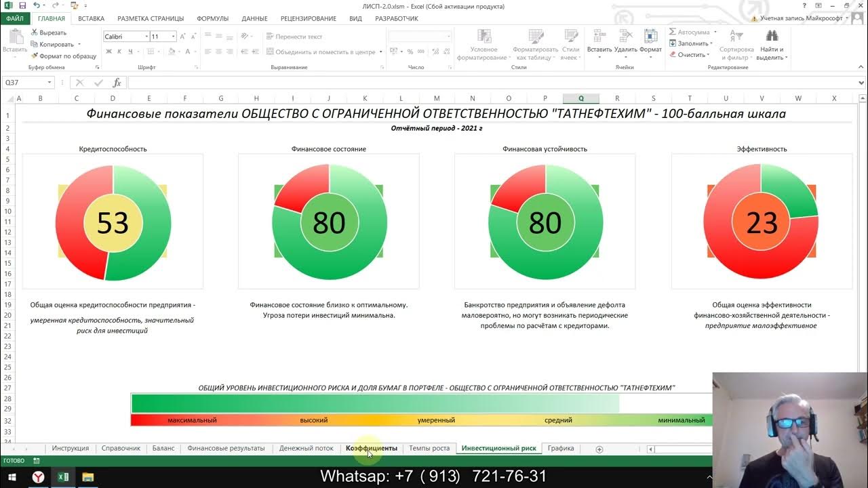Open Очистить clear dropdown
This screenshot has width=868, height=488.
point(689,55)
